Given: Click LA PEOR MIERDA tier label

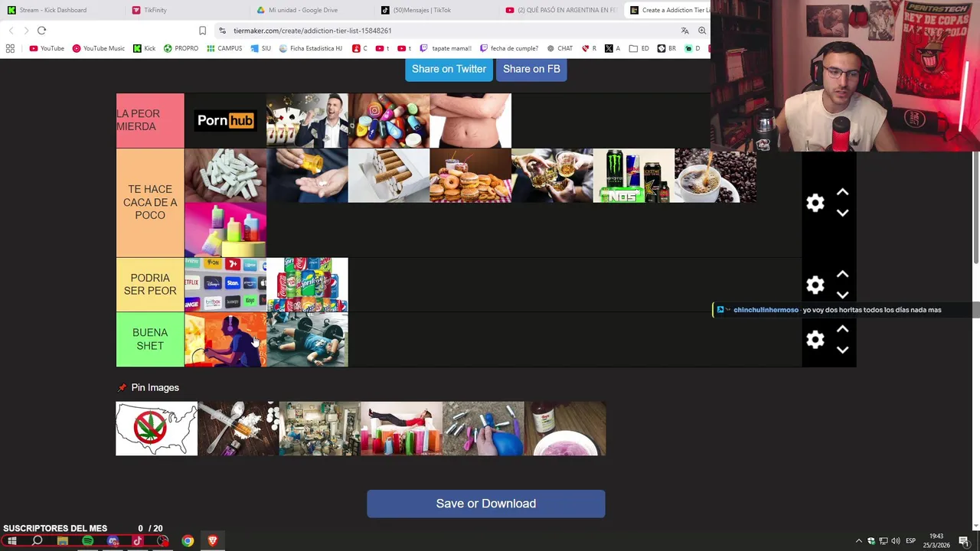Looking at the screenshot, I should pos(150,120).
